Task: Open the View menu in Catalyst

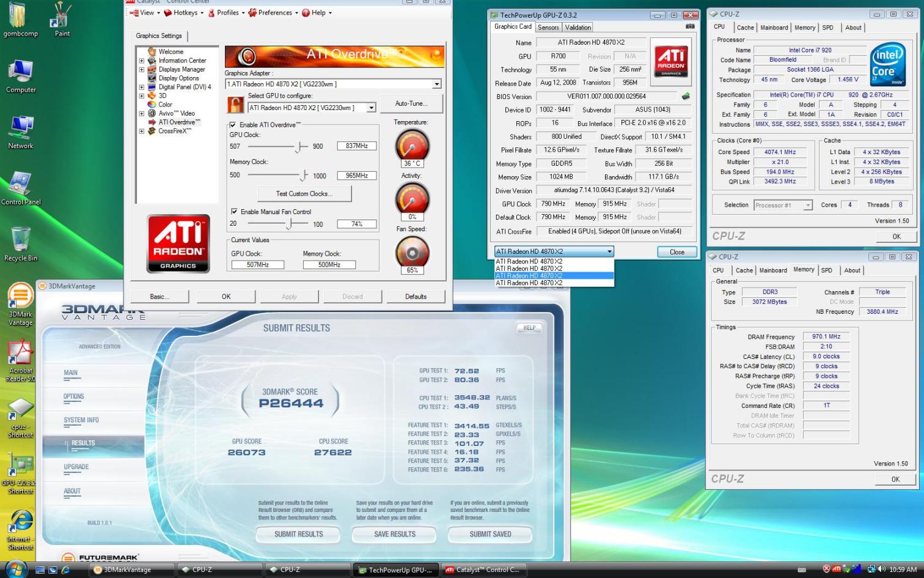Action: click(145, 12)
